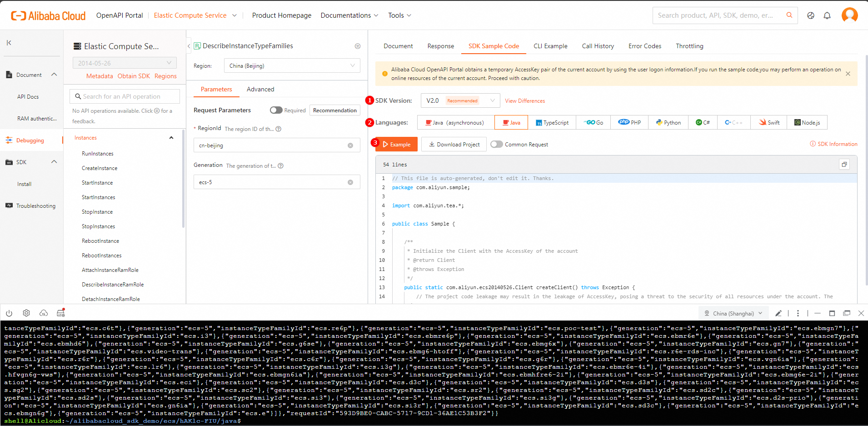Click the pencil edit icon in terminal bar
Image resolution: width=868 pixels, height=426 pixels.
point(778,313)
